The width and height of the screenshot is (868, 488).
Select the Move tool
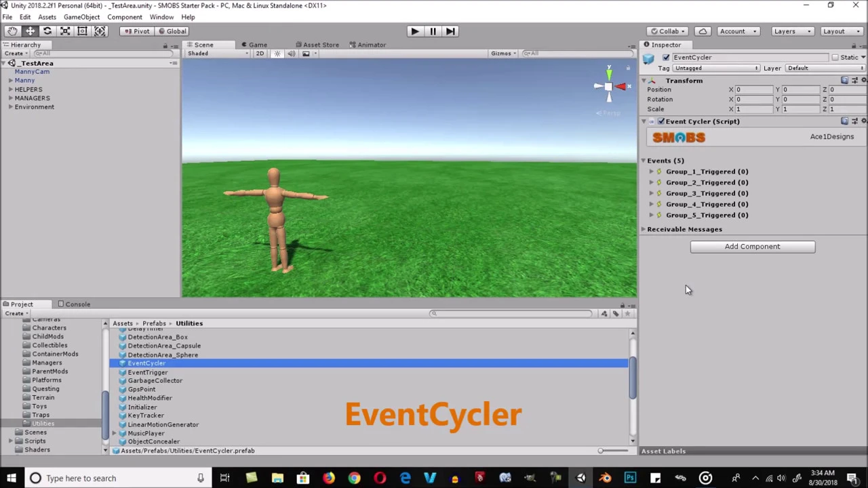[30, 31]
